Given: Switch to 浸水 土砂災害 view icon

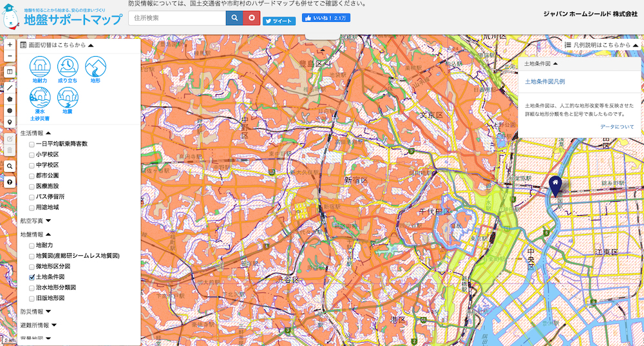Looking at the screenshot, I should click(40, 104).
